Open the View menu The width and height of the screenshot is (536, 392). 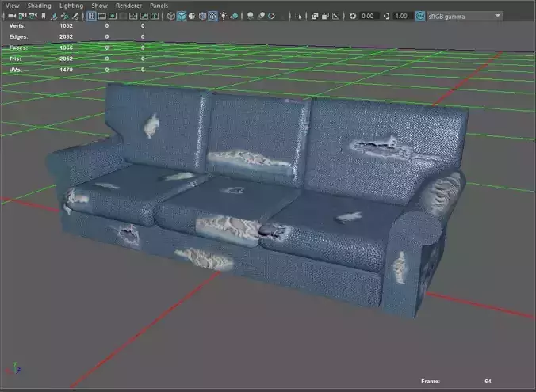(13, 6)
